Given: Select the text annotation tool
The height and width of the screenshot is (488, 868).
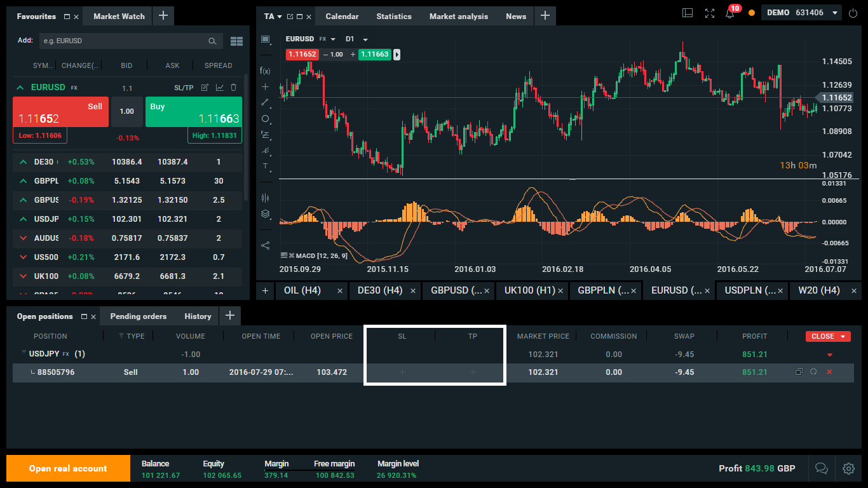Looking at the screenshot, I should (266, 166).
